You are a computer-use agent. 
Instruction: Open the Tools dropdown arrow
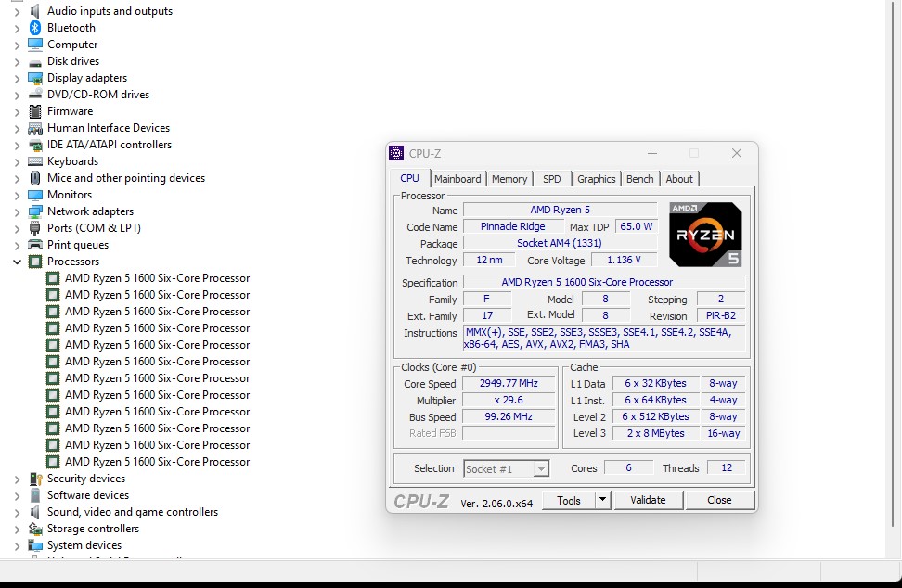(x=602, y=500)
